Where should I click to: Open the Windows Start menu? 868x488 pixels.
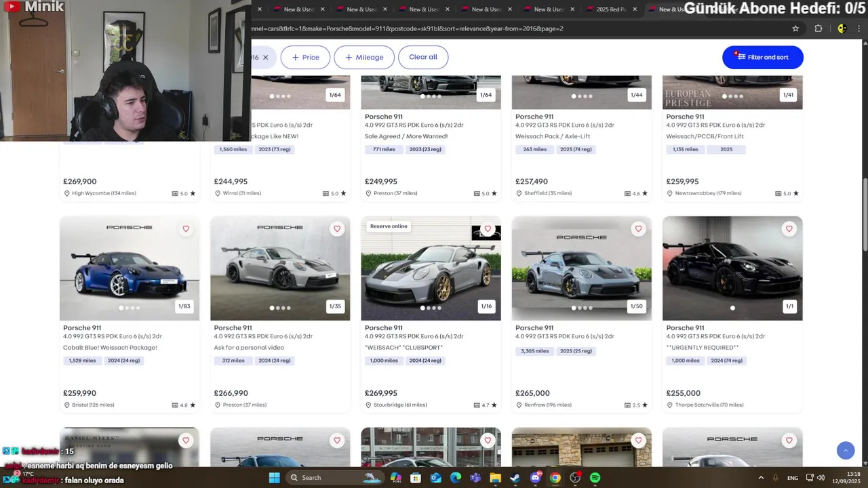pyautogui.click(x=274, y=478)
